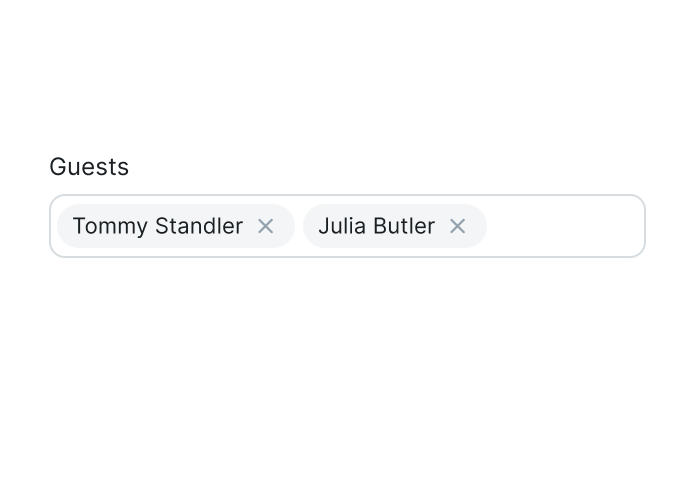Select the Julia Butler guest chip
Image resolution: width=700 pixels, height=480 pixels.
tap(395, 226)
